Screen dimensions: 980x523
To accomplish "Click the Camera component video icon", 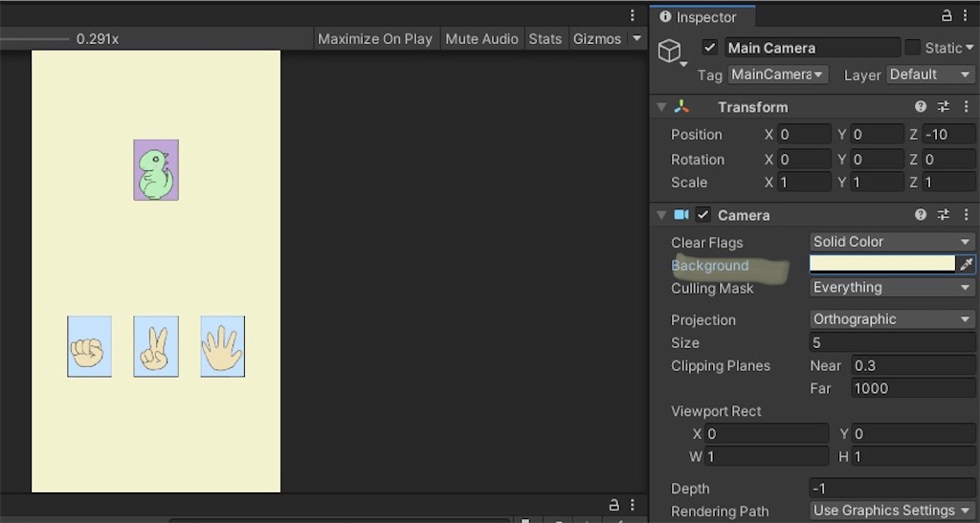I will (x=681, y=215).
